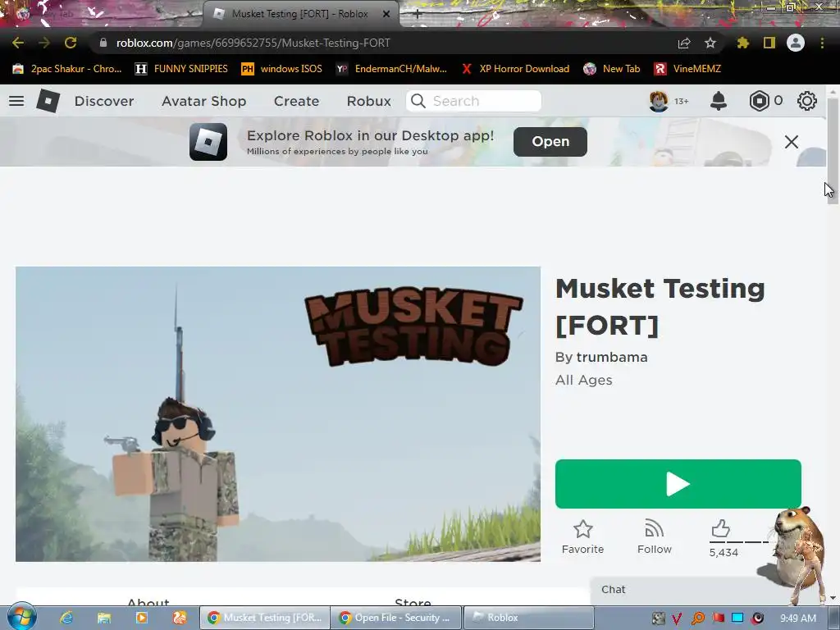Screen dimensions: 840x630
Task: Switch to the Store tab
Action: (413, 602)
